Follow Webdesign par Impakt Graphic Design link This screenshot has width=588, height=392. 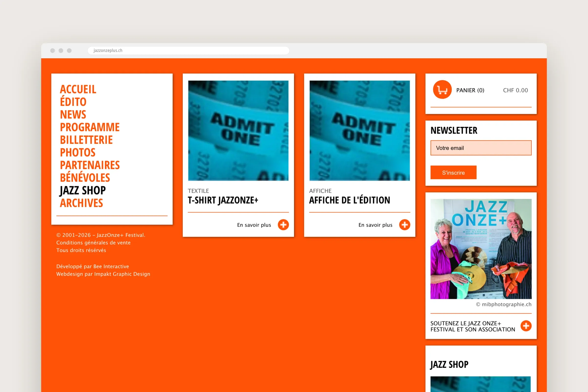tap(103, 274)
